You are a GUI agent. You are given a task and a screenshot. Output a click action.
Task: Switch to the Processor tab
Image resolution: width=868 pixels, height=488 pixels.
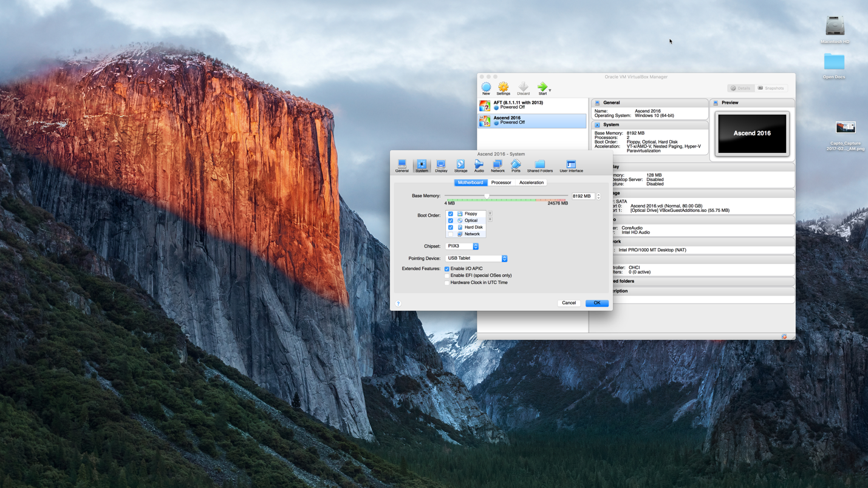(x=501, y=182)
